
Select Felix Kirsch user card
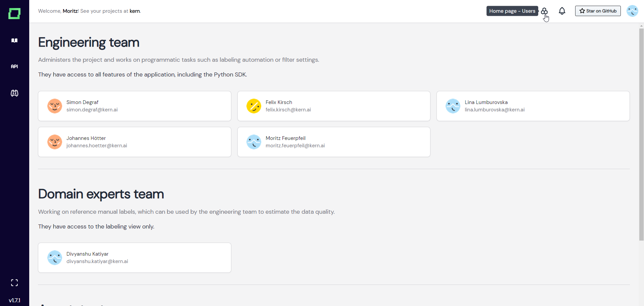[334, 106]
